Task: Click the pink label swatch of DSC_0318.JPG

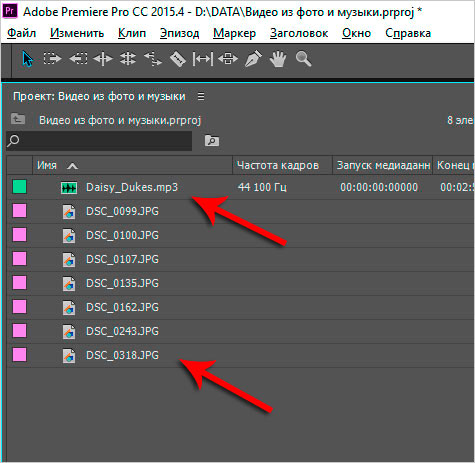Action: click(x=20, y=355)
